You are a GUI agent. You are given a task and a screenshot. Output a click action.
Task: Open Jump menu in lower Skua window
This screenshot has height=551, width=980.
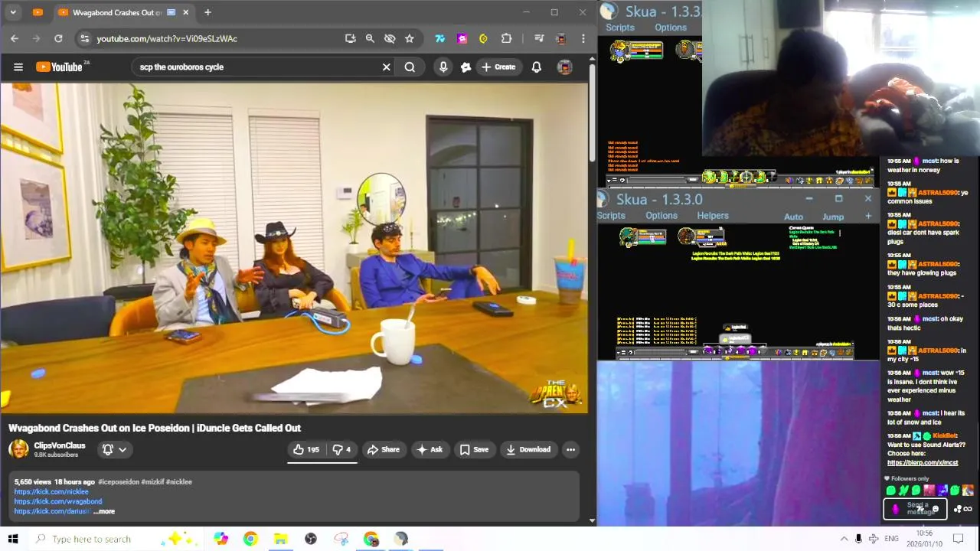(x=833, y=217)
